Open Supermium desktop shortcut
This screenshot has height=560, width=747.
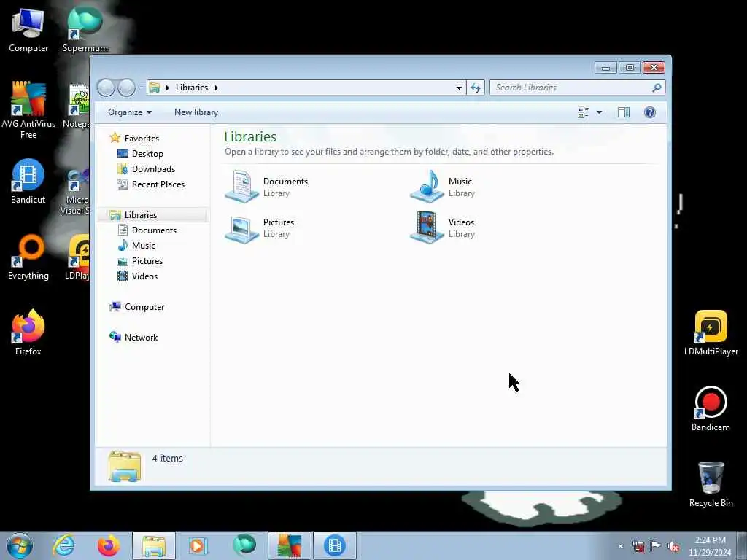pos(85,29)
